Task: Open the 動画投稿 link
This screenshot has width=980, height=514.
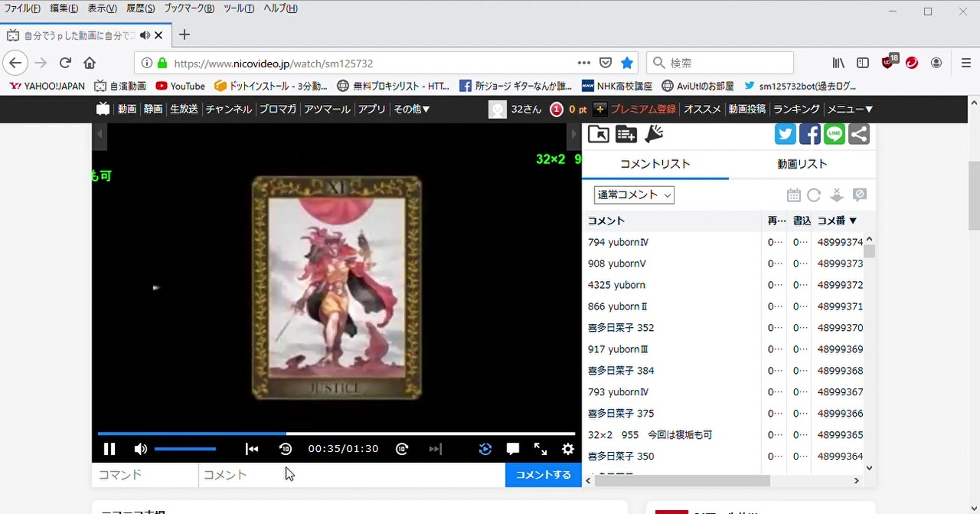Action: [x=747, y=109]
